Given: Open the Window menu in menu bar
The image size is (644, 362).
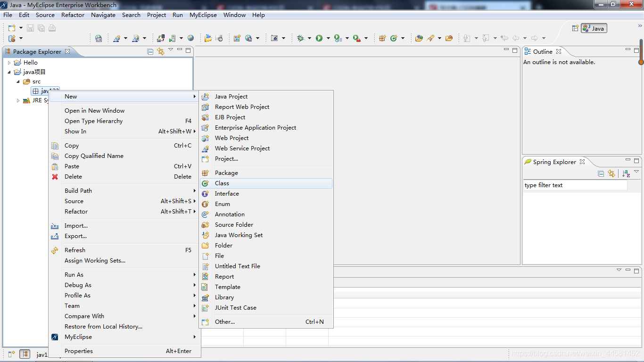Looking at the screenshot, I should pyautogui.click(x=234, y=15).
